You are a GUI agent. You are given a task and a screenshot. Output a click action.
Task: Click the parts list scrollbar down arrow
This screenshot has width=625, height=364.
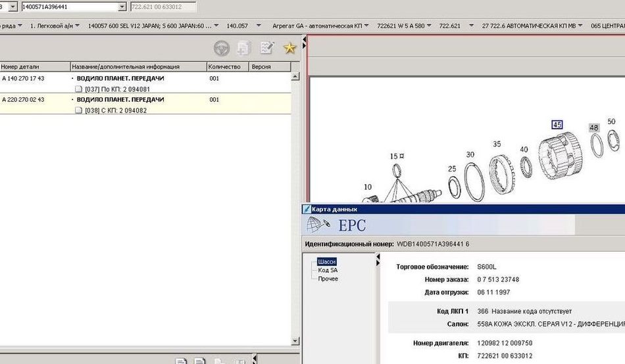[295, 340]
